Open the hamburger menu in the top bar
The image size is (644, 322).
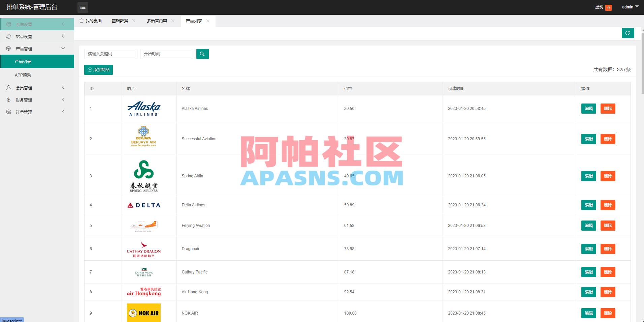click(83, 7)
